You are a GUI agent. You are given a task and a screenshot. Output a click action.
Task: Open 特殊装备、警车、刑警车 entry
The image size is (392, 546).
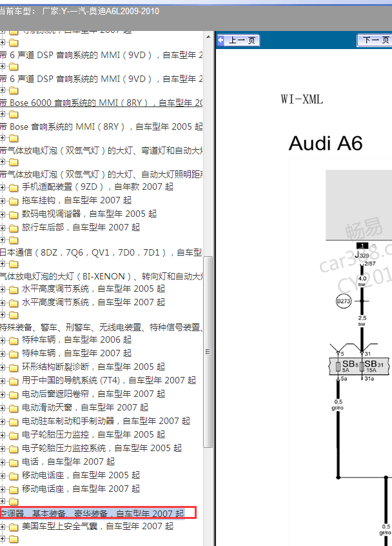[x=101, y=327]
